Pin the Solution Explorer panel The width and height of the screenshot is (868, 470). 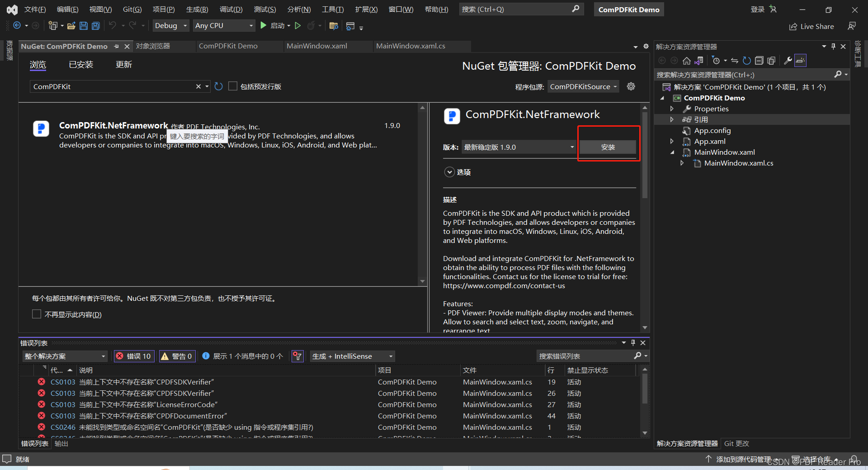pos(834,46)
